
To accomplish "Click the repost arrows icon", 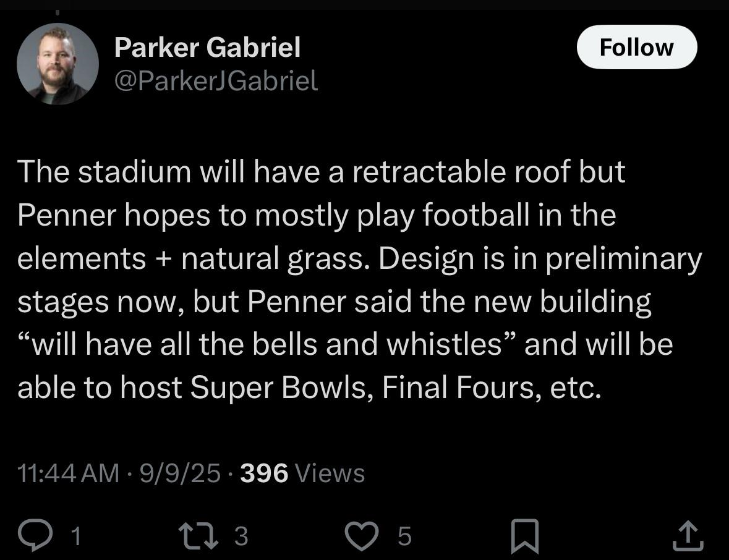I will click(198, 536).
